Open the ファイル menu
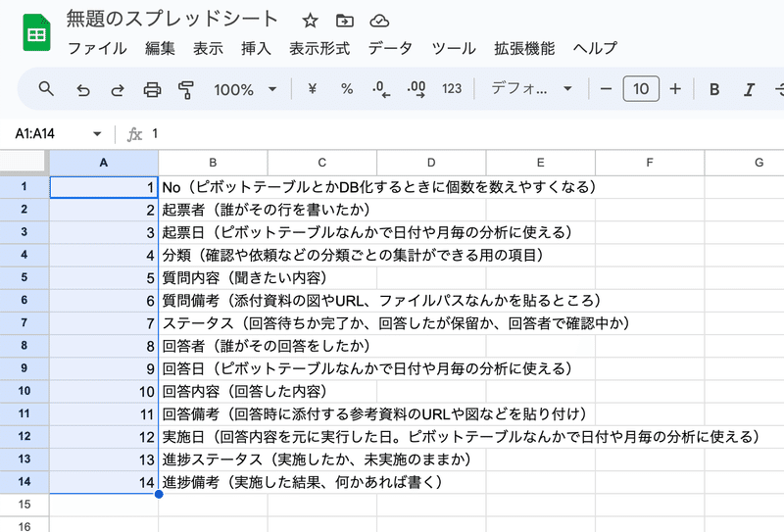 click(97, 49)
